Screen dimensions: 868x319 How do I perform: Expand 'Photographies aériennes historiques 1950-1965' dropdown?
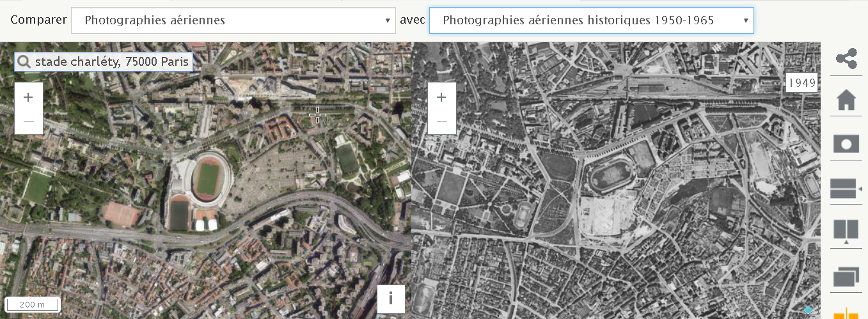pyautogui.click(x=591, y=20)
